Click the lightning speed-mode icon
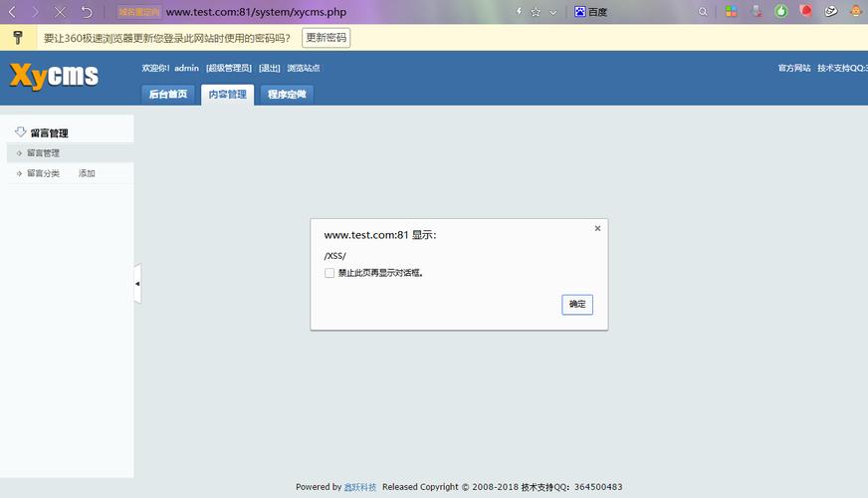 (x=519, y=11)
